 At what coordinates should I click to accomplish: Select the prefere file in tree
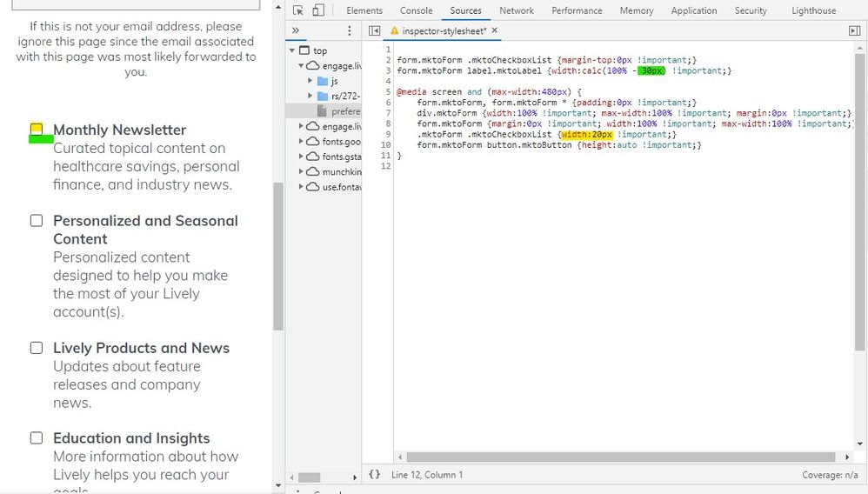[345, 111]
